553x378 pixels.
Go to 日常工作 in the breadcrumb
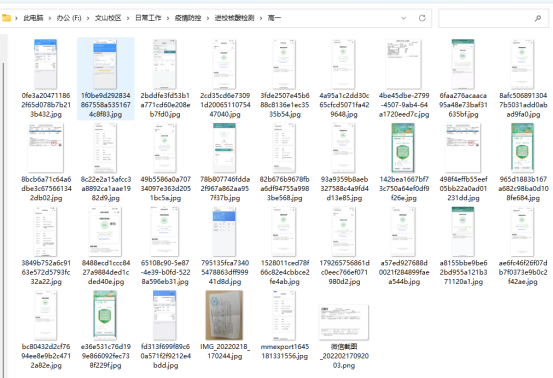(x=148, y=18)
